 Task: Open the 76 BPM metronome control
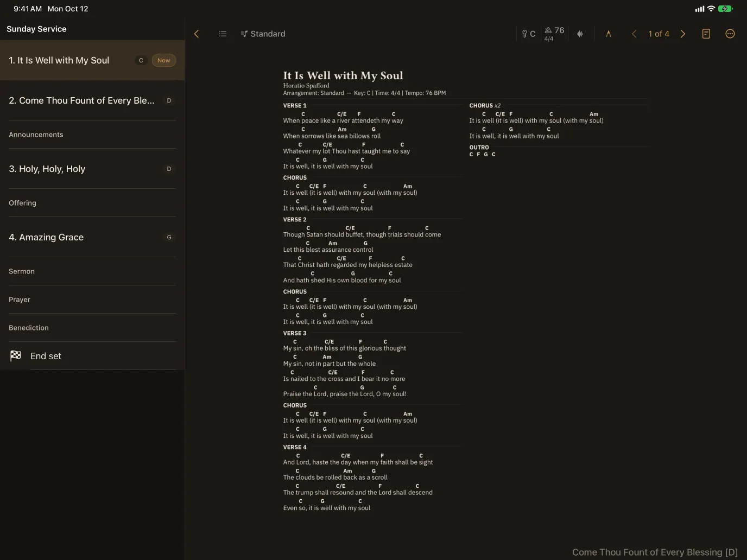[554, 34]
